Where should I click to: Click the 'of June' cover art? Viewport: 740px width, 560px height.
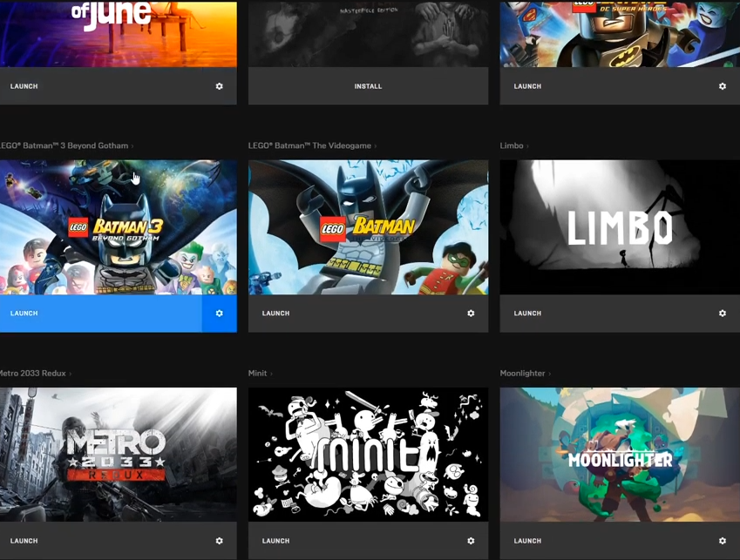[119, 34]
